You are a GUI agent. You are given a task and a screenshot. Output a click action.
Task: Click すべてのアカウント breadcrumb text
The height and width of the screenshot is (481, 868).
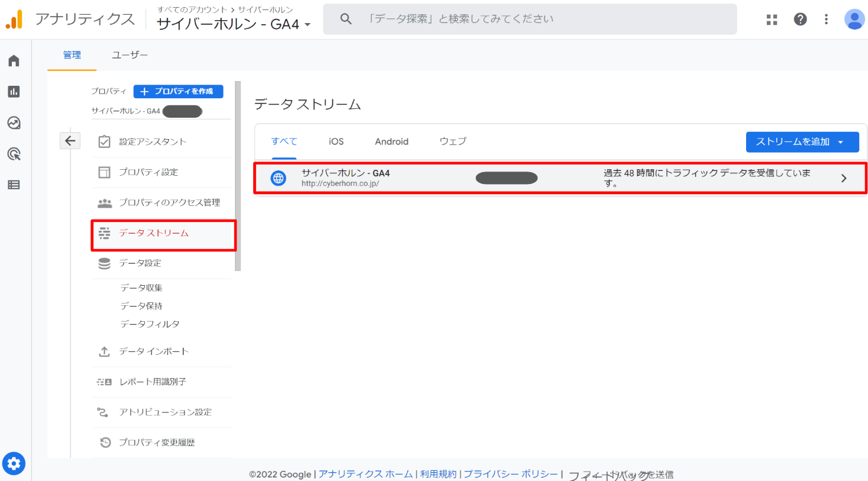(192, 9)
